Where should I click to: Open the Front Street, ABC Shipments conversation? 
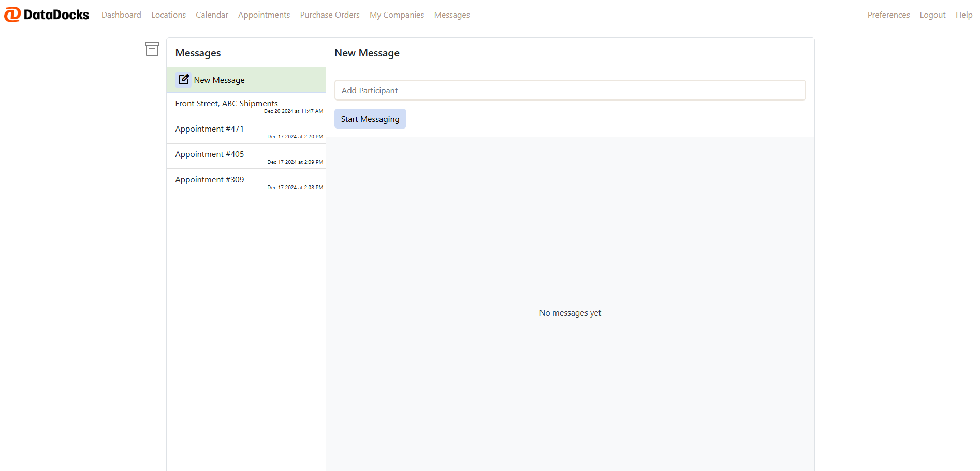point(246,105)
